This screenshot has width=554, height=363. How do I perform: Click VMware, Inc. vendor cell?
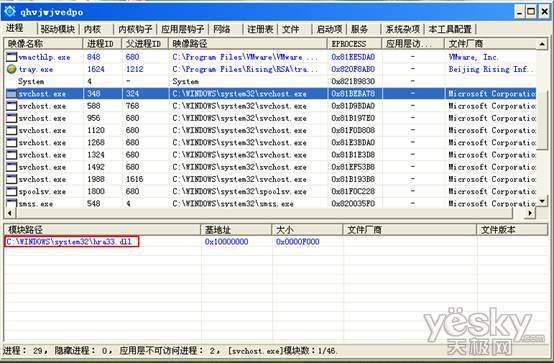[x=473, y=57]
